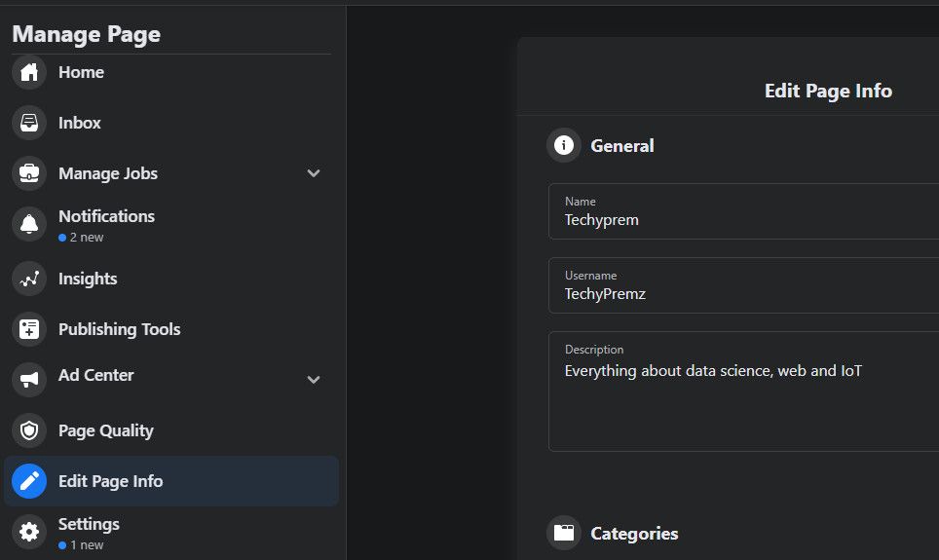Open Insights from the sidebar
Screen dimensions: 939x560
pyautogui.click(x=88, y=279)
